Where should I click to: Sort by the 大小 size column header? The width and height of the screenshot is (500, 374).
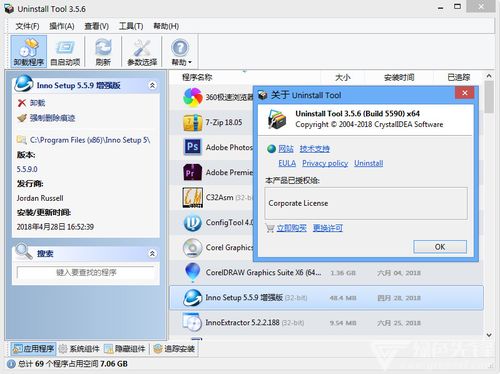coord(343,77)
